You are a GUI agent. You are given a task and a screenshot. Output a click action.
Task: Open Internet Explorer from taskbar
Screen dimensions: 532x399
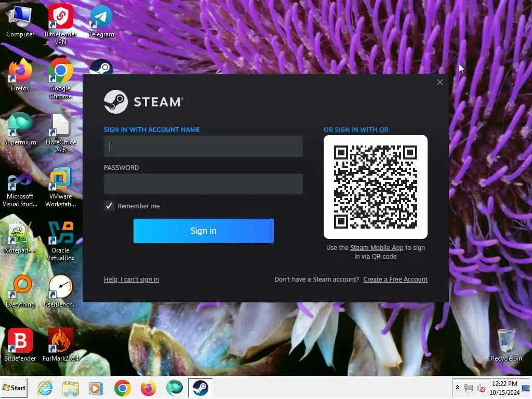pyautogui.click(x=45, y=388)
